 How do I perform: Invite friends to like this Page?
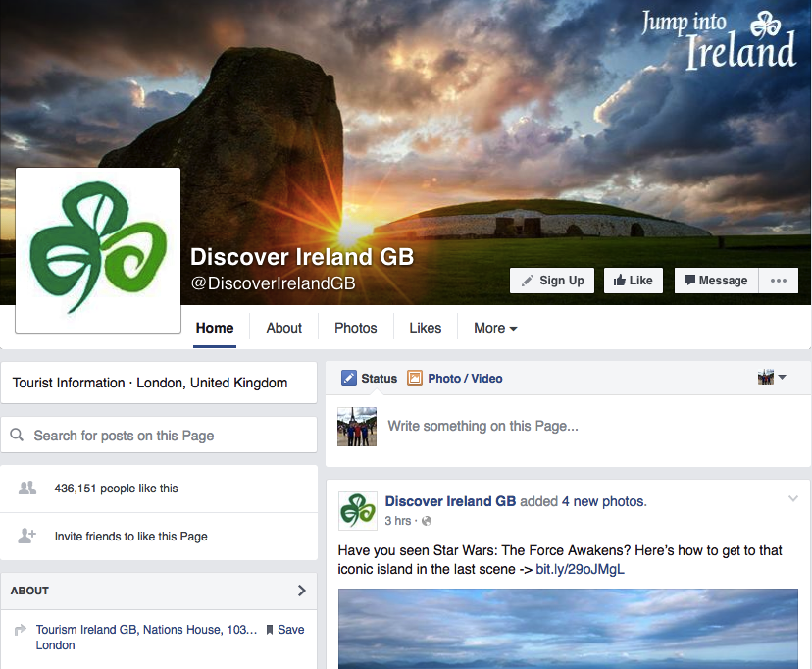pyautogui.click(x=131, y=537)
